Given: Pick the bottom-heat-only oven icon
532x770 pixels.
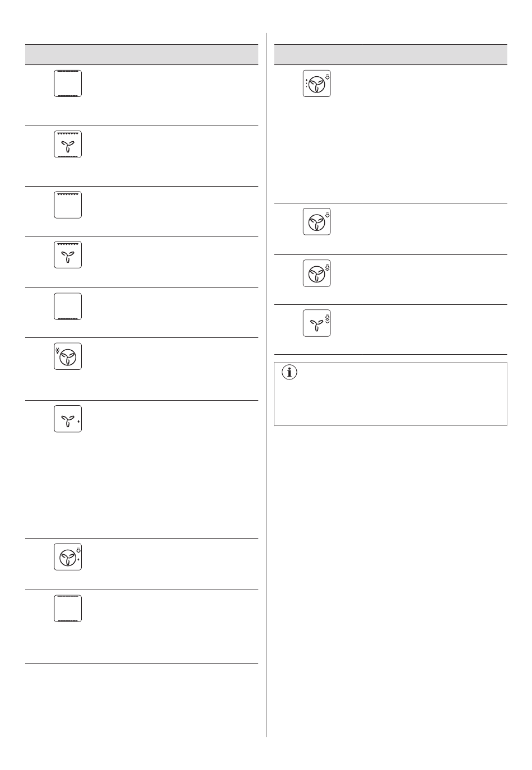Looking at the screenshot, I should 68,306.
